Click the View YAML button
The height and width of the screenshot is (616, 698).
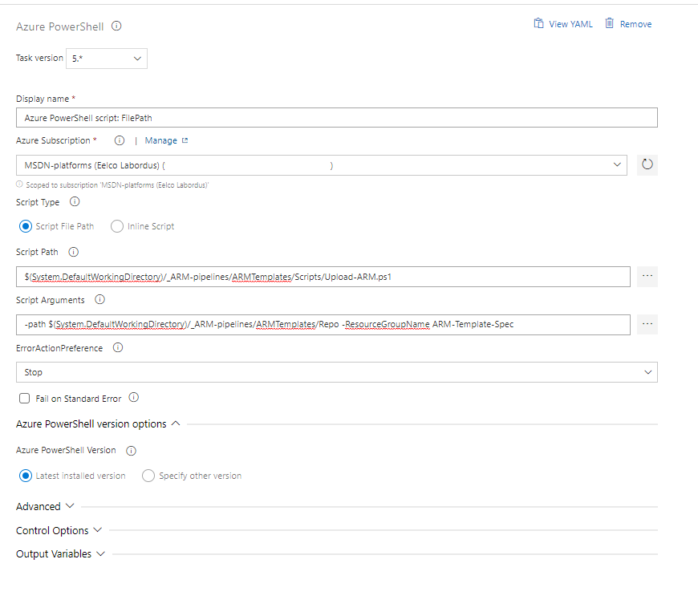563,24
